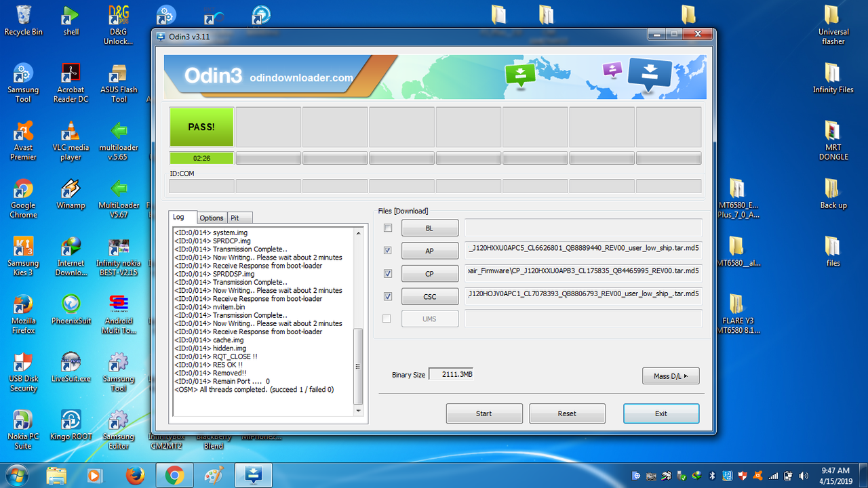The image size is (868, 488).
Task: Select the Android Multi Tool shortcut
Action: click(x=119, y=314)
